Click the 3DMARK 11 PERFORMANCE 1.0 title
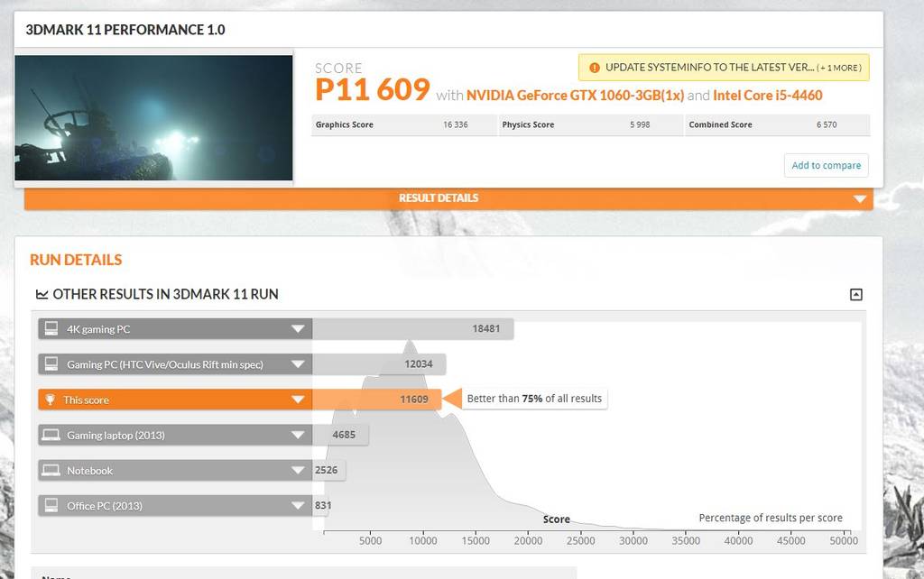The width and height of the screenshot is (924, 579). pos(125,30)
